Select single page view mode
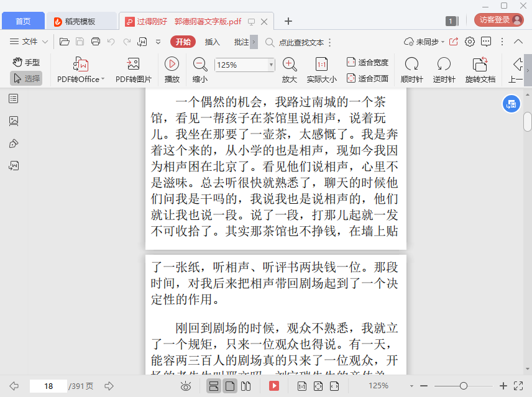The image size is (532, 397). click(230, 386)
